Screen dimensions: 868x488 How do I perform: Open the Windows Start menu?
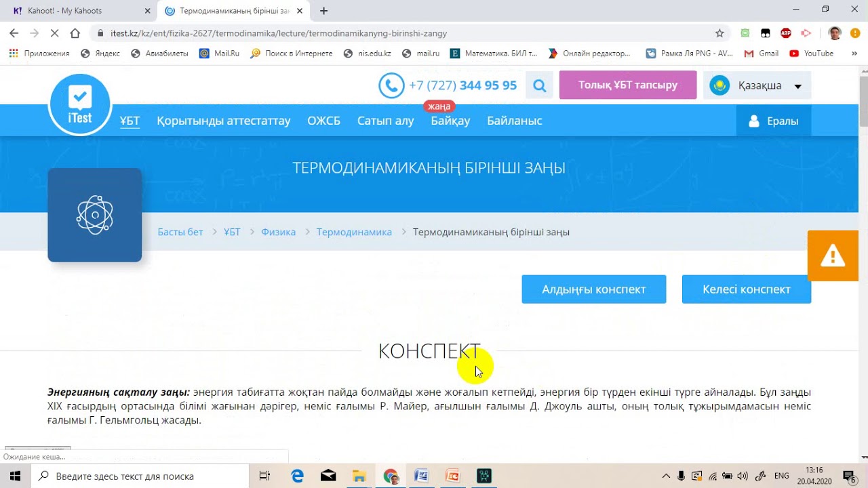point(15,476)
